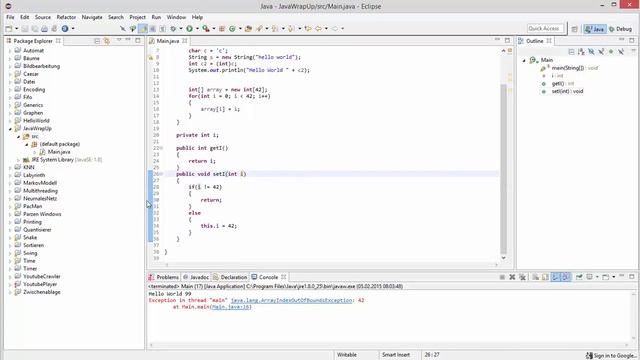Switch to the Declaration tab

pyautogui.click(x=230, y=277)
